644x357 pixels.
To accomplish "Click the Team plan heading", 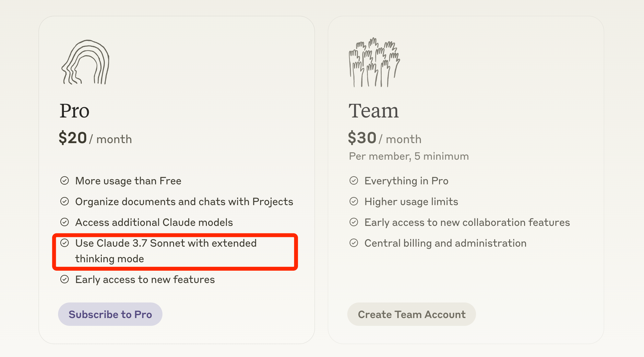I will (x=374, y=111).
